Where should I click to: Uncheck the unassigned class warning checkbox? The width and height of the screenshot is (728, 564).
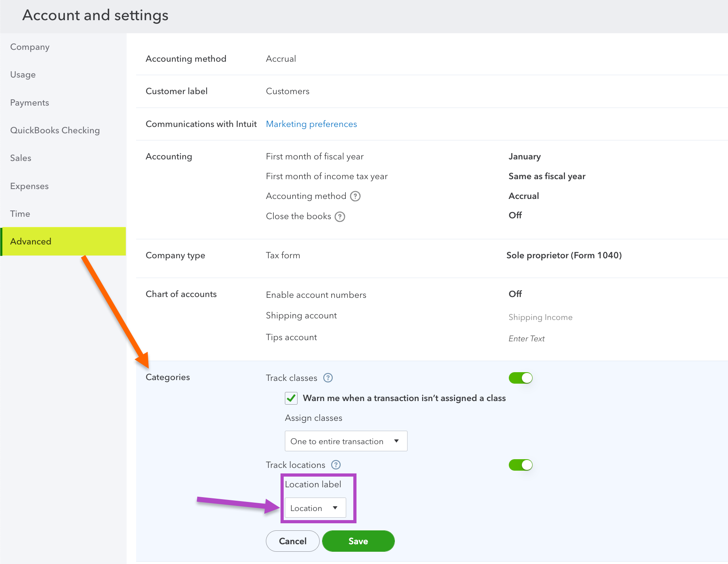click(x=291, y=398)
